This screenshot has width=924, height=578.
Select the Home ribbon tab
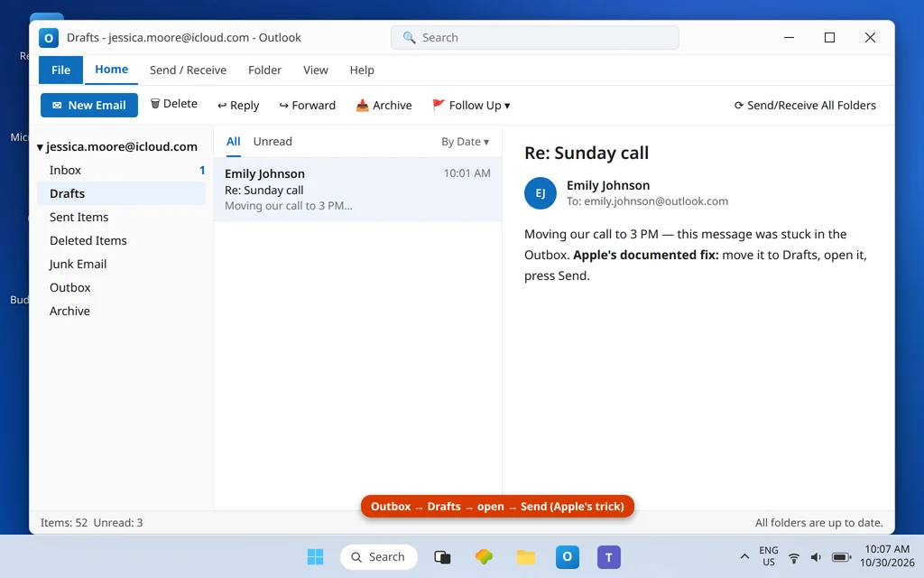pos(111,70)
